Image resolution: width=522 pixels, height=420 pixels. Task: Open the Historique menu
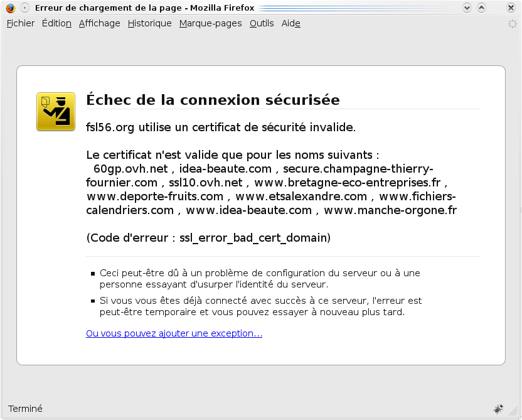[150, 23]
